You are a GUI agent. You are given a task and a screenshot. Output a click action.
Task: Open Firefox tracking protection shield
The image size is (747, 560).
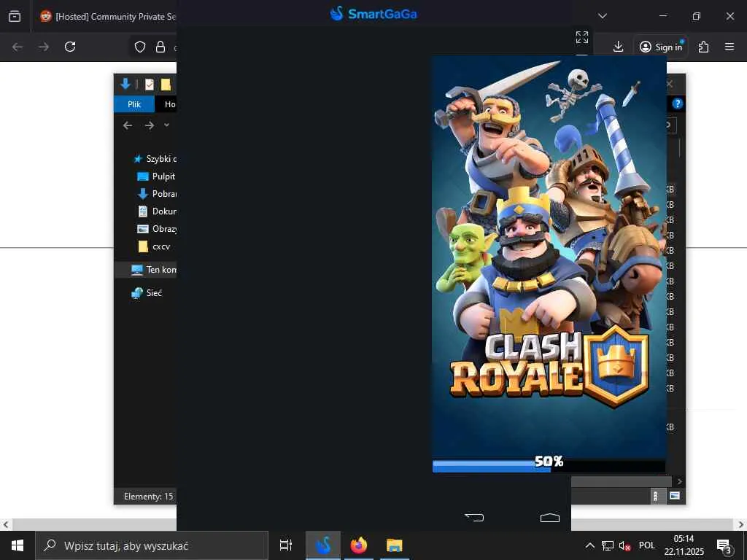(139, 47)
